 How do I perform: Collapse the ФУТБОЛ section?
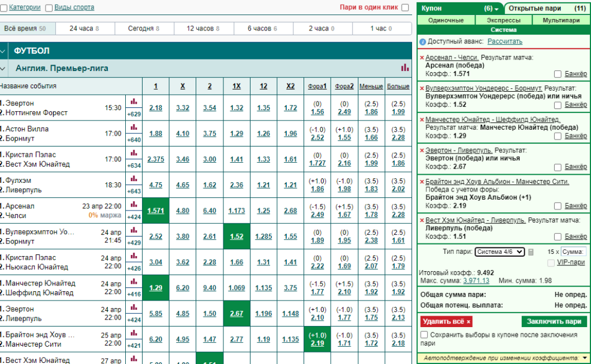[x=3, y=51]
